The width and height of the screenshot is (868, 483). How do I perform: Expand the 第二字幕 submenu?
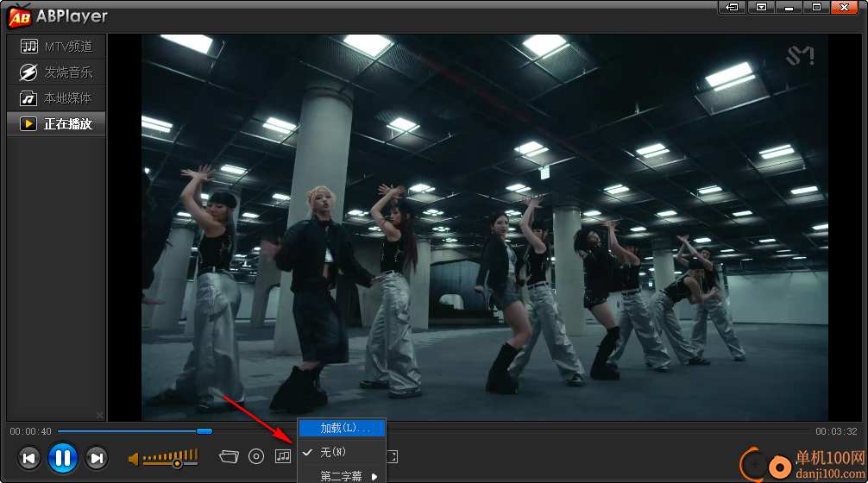click(x=342, y=476)
